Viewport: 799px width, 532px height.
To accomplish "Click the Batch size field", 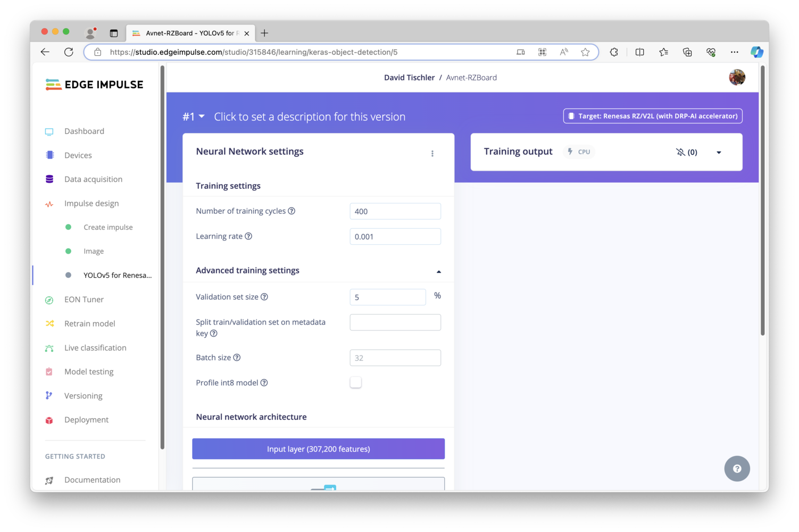I will coord(395,358).
